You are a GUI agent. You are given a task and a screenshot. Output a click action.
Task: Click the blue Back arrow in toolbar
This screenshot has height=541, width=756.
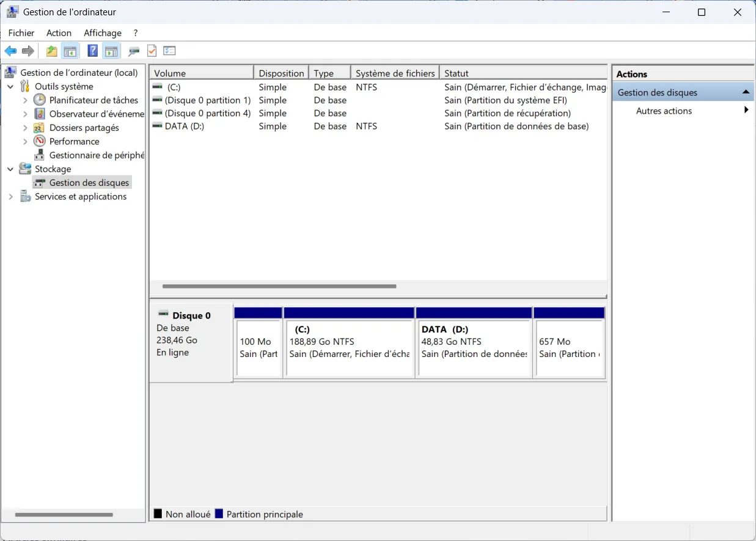point(10,51)
